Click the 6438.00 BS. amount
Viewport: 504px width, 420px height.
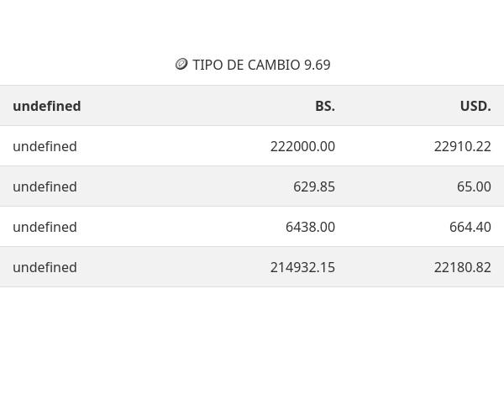310,227
